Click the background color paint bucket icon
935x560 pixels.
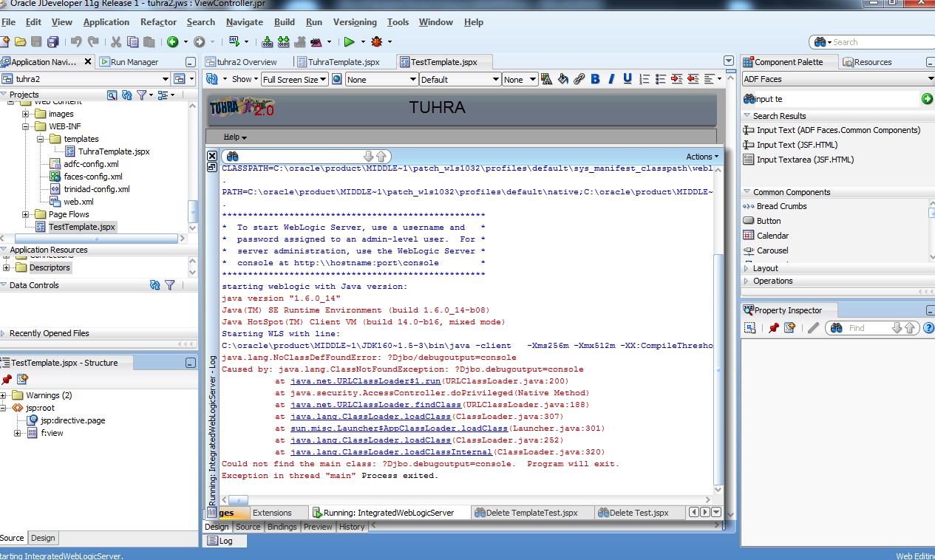click(562, 79)
